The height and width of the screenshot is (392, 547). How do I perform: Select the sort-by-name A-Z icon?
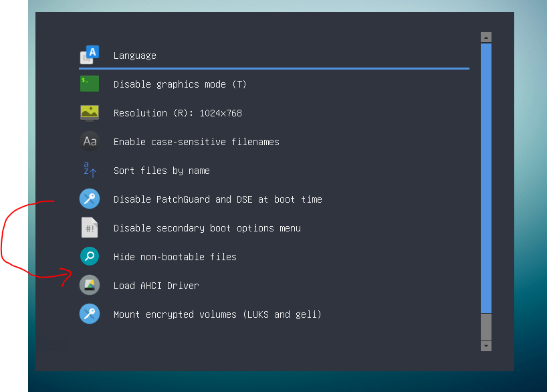(90, 170)
